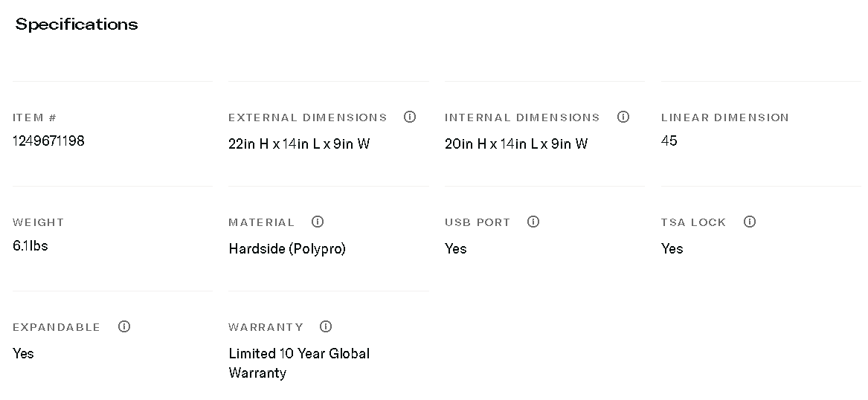Open the TSA Lock info icon
The height and width of the screenshot is (400, 868).
(x=750, y=222)
